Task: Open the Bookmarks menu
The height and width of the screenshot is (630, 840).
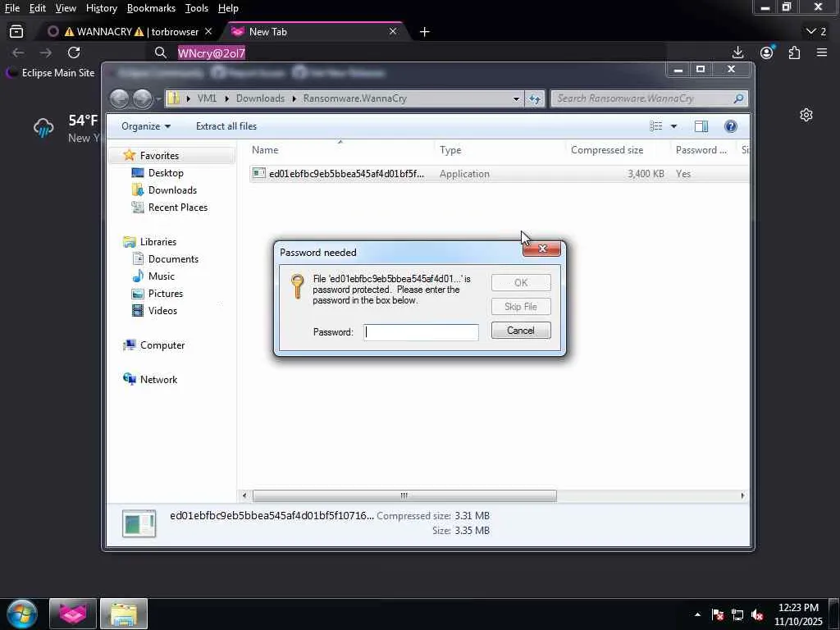Action: 151,8
